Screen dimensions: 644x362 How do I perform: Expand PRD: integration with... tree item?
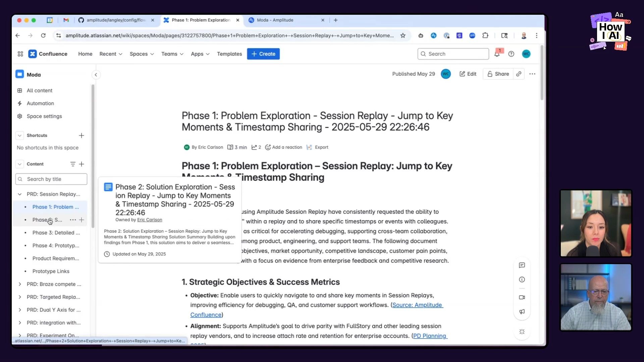click(19, 323)
